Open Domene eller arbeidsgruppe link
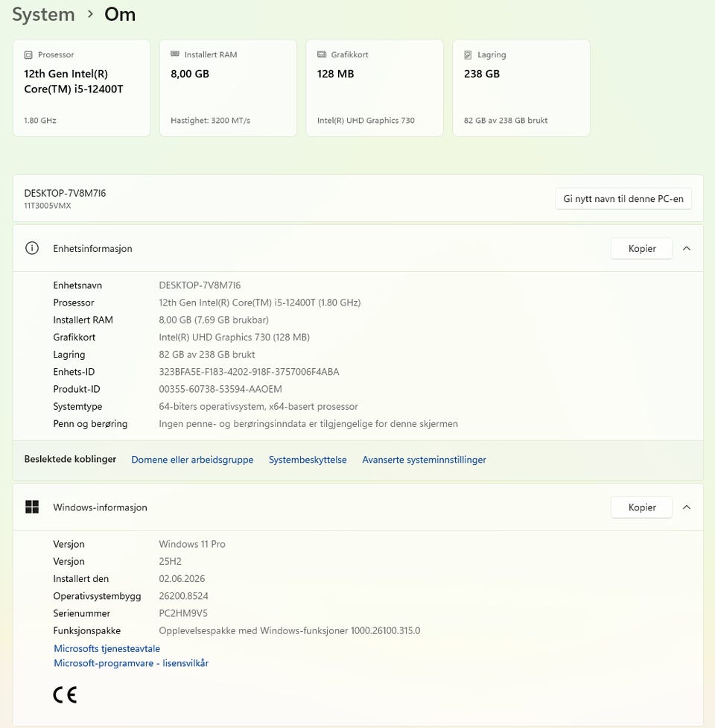This screenshot has height=728, width=715. [192, 460]
